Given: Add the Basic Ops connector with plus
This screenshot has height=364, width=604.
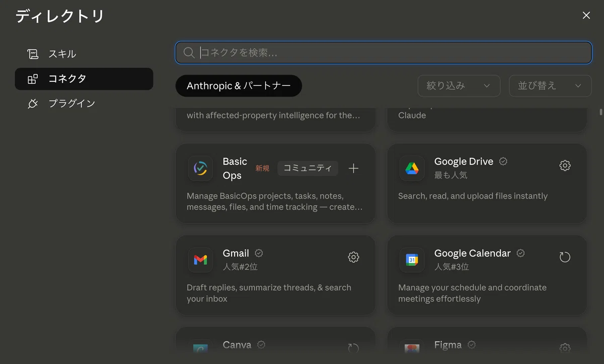Looking at the screenshot, I should (354, 168).
